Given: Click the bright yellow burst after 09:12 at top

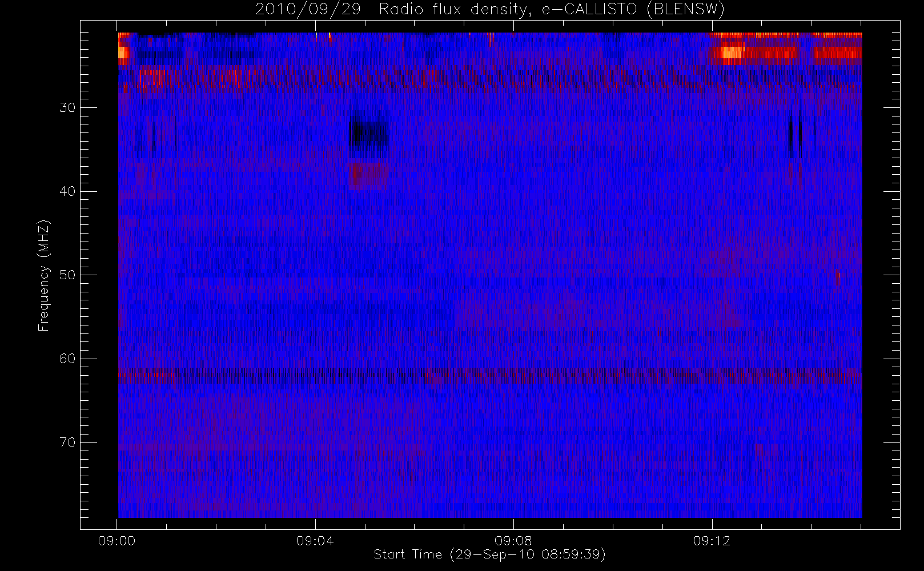Looking at the screenshot, I should (732, 53).
